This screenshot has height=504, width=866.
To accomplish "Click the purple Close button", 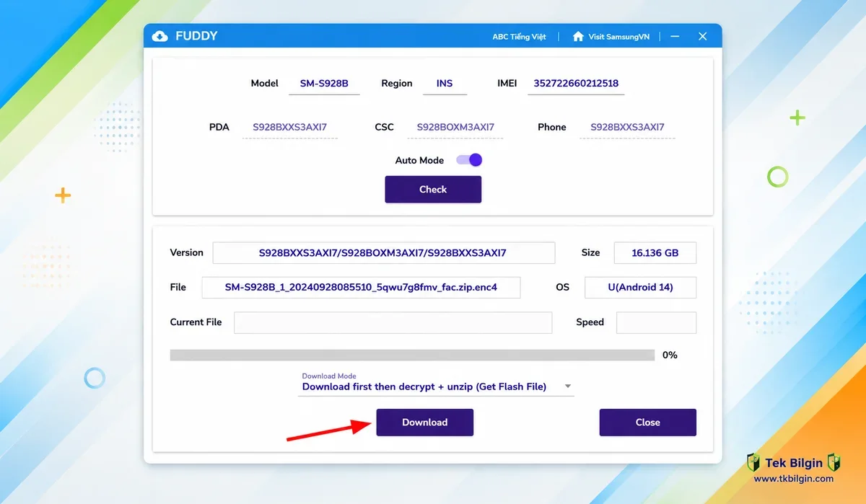I will point(647,422).
